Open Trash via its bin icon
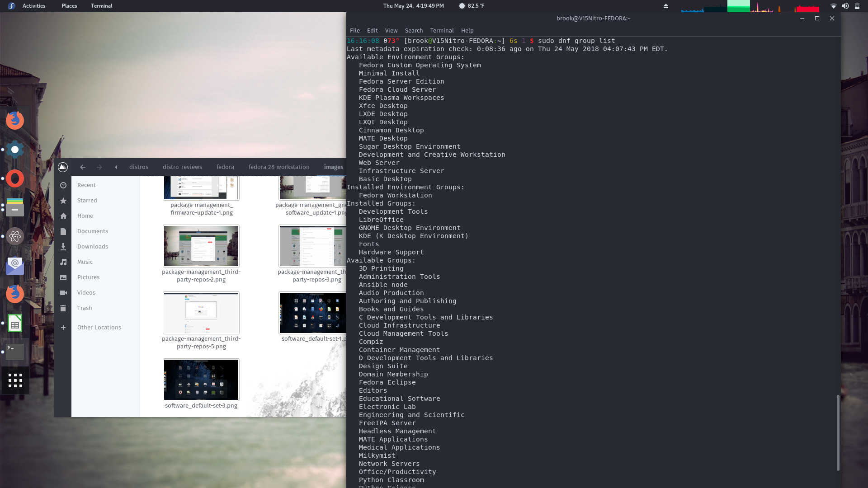 [63, 308]
